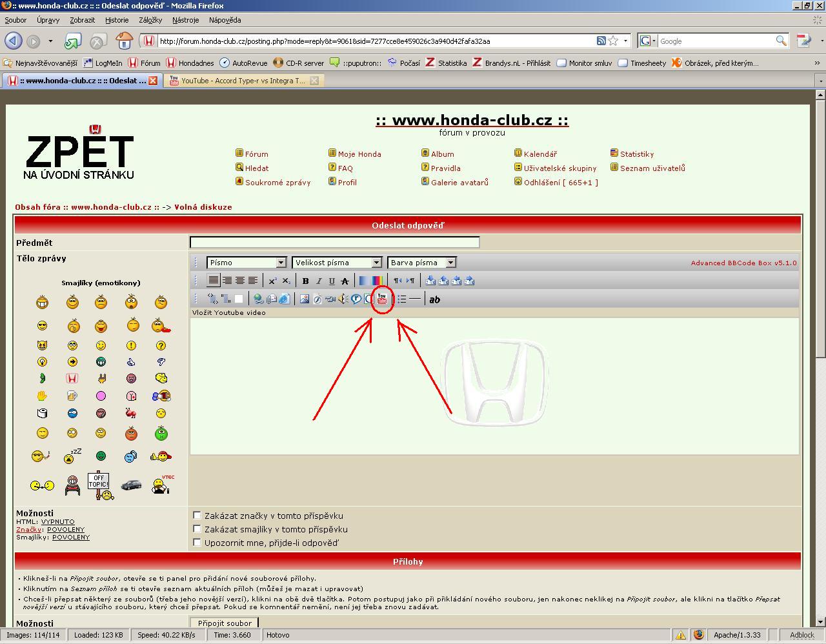The height and width of the screenshot is (644, 826).
Task: Click the rainbow font color gradient swatch
Action: tap(377, 281)
